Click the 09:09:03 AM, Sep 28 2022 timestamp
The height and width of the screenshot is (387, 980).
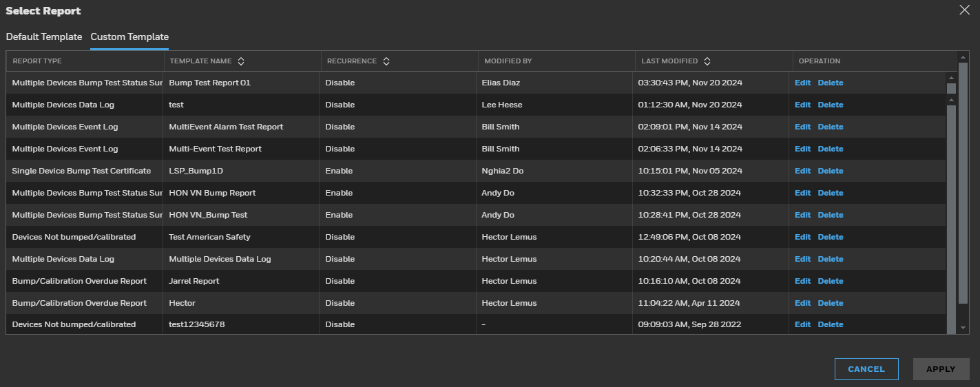[x=689, y=324]
